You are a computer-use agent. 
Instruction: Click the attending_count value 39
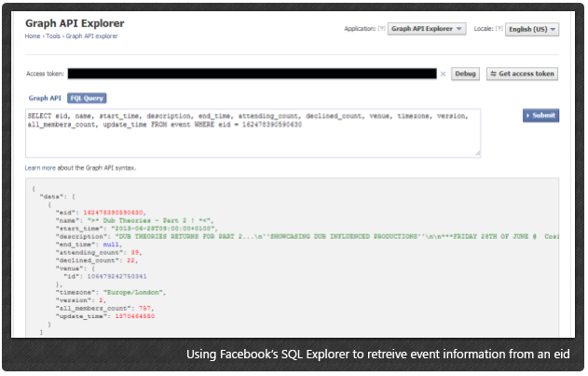coord(134,253)
